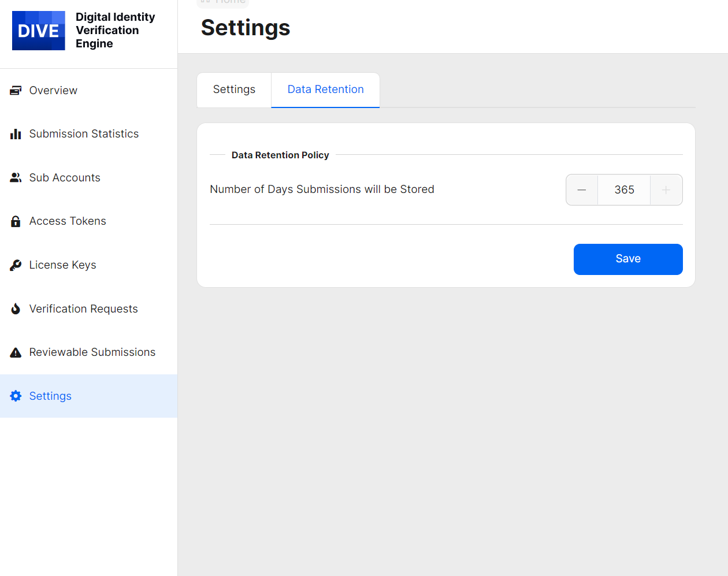Select the Data Retention tab
Screen dimensions: 728x576
[x=325, y=90]
